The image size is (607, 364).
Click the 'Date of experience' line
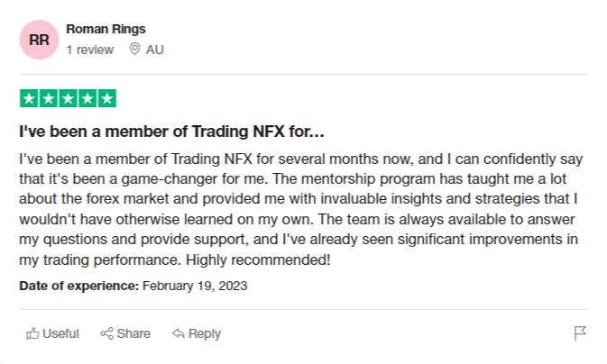tap(133, 286)
